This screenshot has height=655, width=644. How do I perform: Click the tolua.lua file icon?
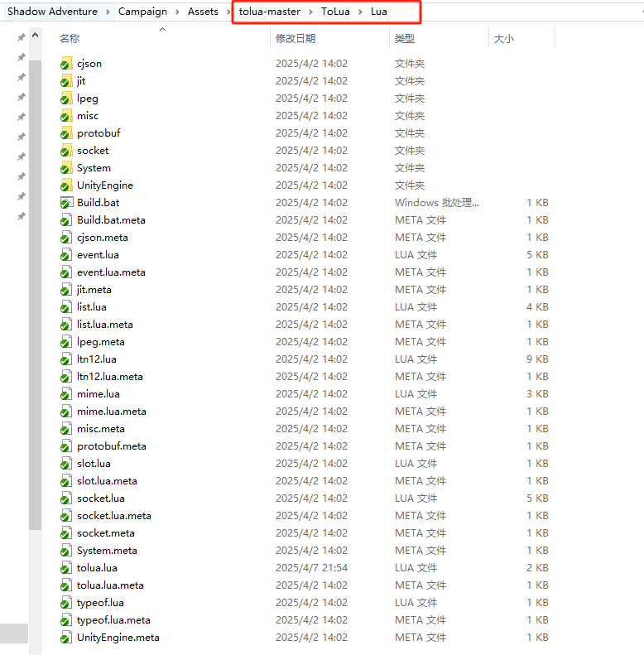(66, 568)
